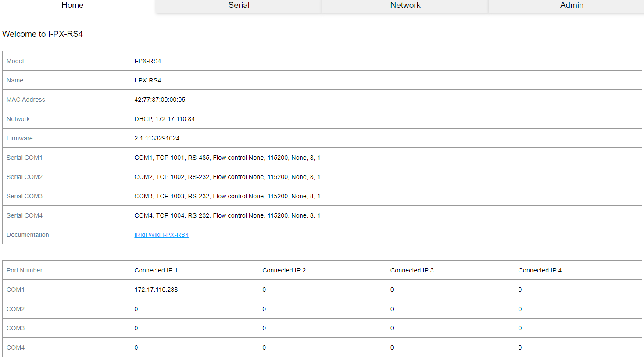Click the Serial COM4 settings text

pyautogui.click(x=227, y=215)
